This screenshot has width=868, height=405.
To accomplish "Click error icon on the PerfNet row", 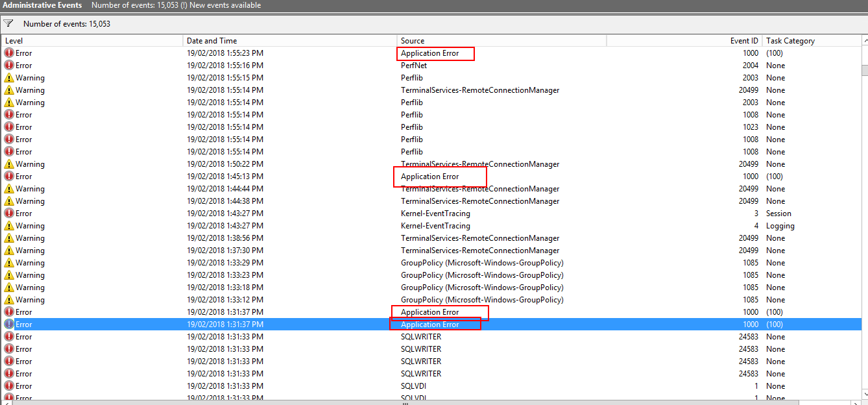I will (x=9, y=66).
